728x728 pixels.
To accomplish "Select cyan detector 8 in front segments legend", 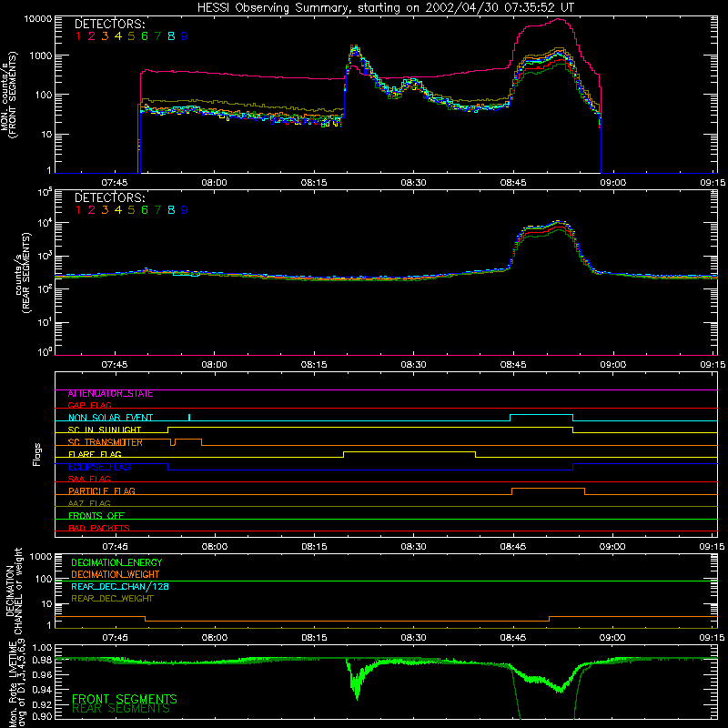I will [171, 36].
